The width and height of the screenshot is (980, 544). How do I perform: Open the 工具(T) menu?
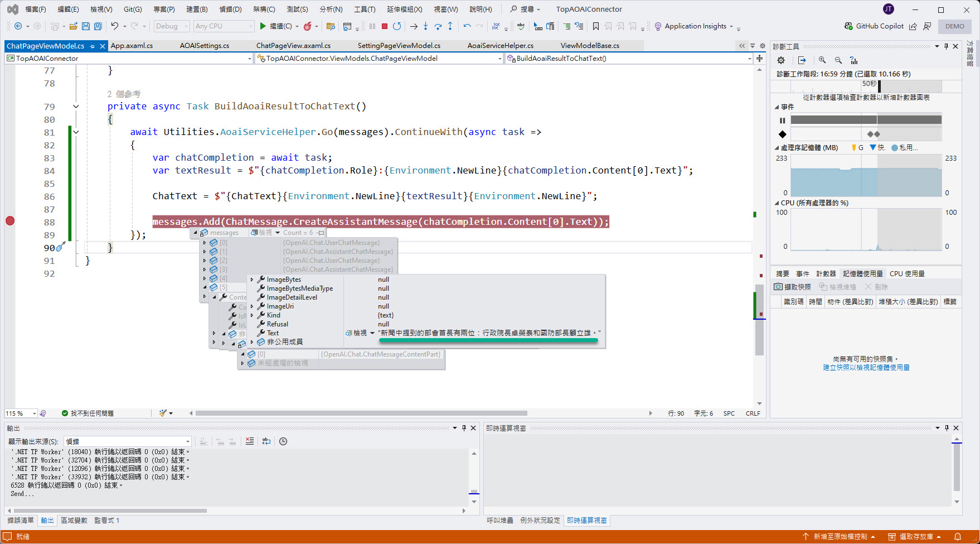pos(365,9)
